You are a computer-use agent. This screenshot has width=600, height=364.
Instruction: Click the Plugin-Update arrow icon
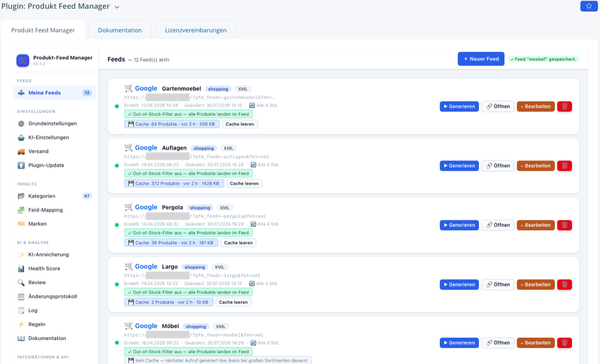pos(21,165)
